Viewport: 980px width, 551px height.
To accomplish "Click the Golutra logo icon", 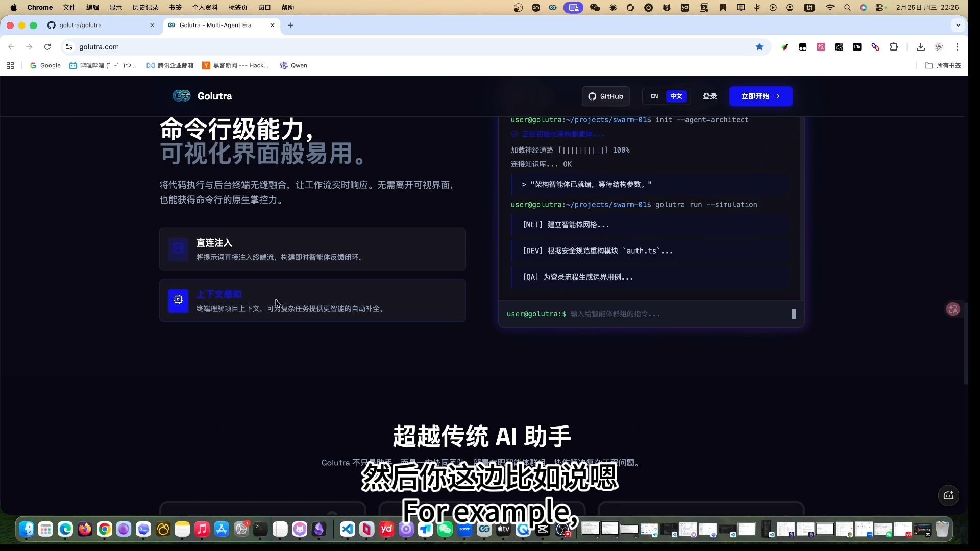I will 181,96.
